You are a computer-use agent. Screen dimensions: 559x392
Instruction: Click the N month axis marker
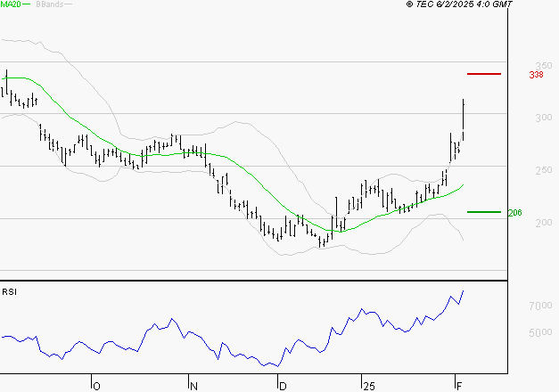[x=193, y=387]
